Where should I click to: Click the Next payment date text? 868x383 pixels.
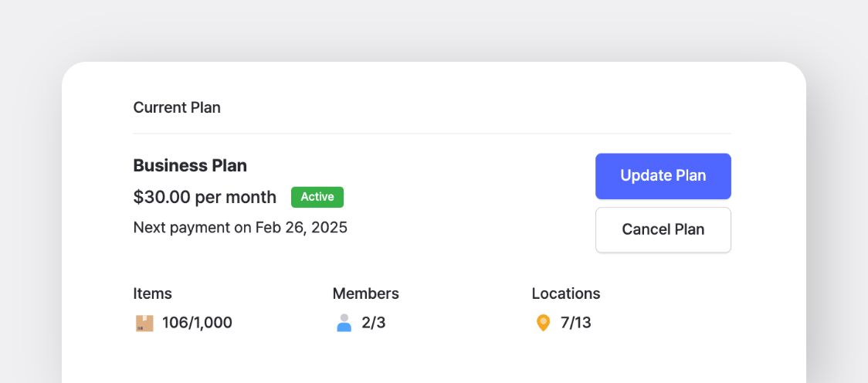coord(240,228)
